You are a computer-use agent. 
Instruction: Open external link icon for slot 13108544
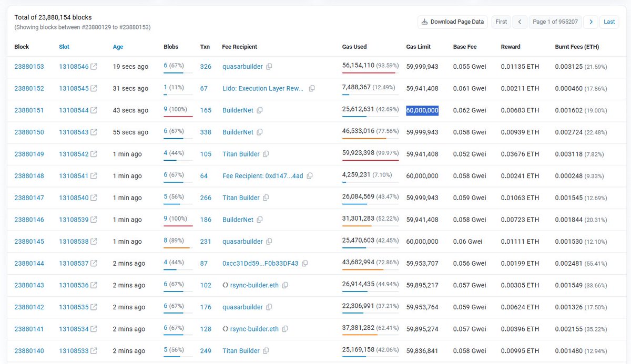click(94, 110)
